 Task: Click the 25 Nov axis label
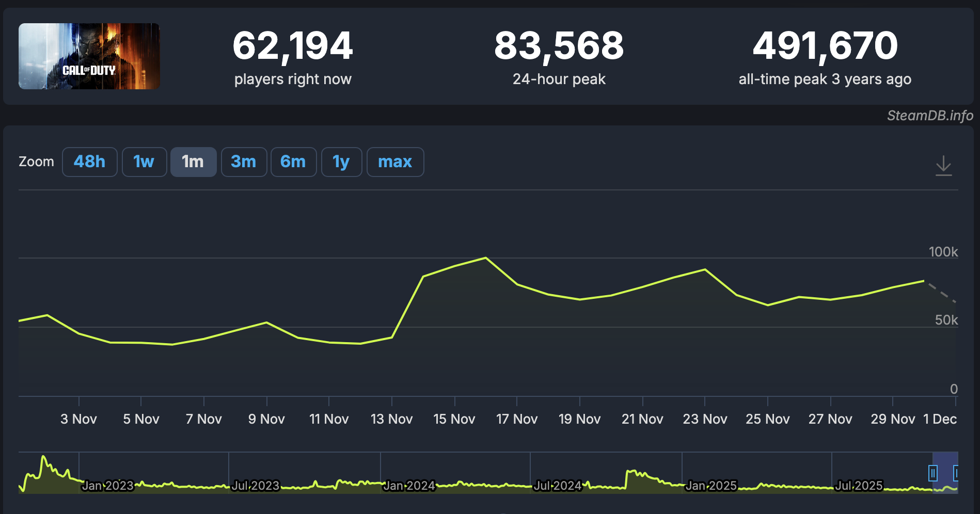click(x=768, y=419)
